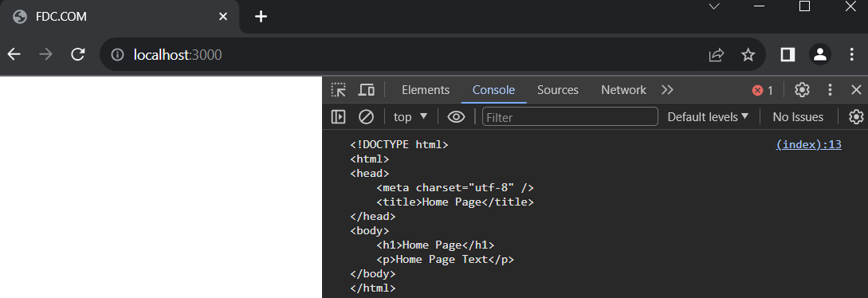Open console settings gear beside No Issues
Screen dimensions: 868x298
pos(856,116)
